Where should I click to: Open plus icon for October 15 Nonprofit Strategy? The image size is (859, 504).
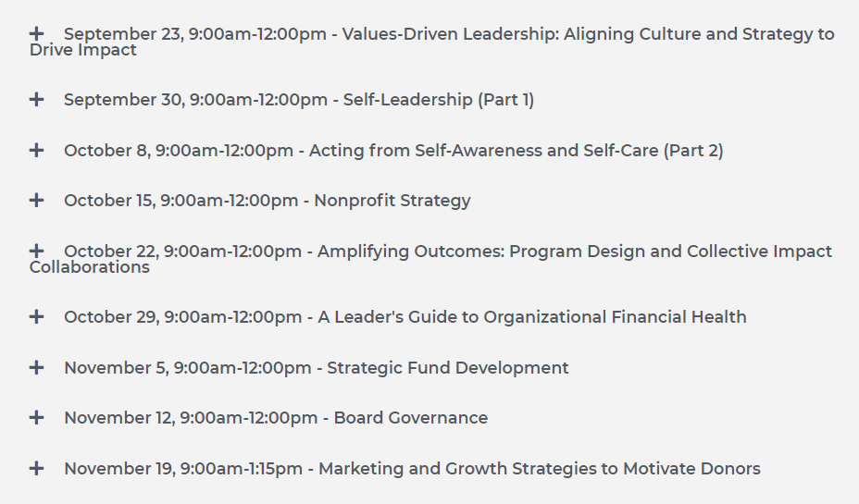click(36, 201)
